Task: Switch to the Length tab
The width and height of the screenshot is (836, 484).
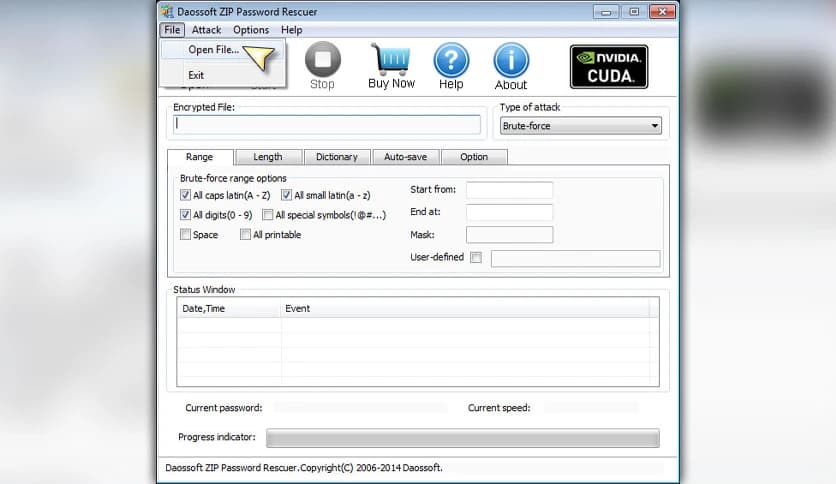Action: [x=268, y=157]
